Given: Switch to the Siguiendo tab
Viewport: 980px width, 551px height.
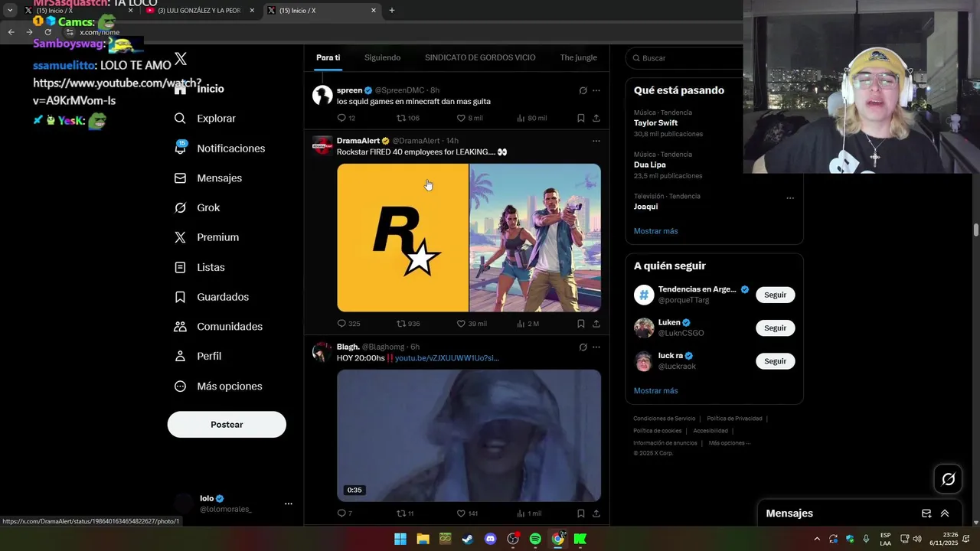Looking at the screenshot, I should [x=382, y=57].
